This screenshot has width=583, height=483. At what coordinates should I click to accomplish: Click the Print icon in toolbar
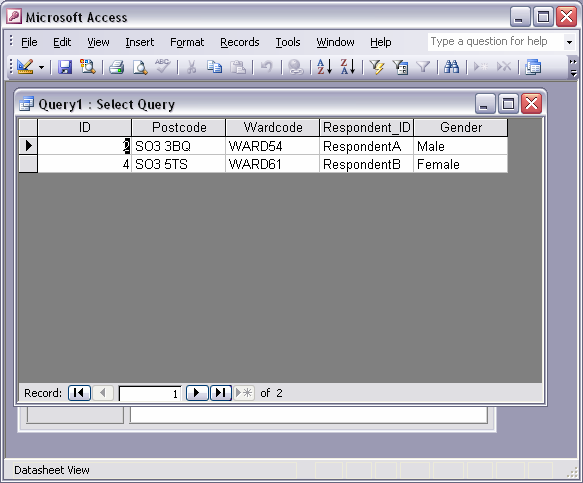[x=117, y=67]
